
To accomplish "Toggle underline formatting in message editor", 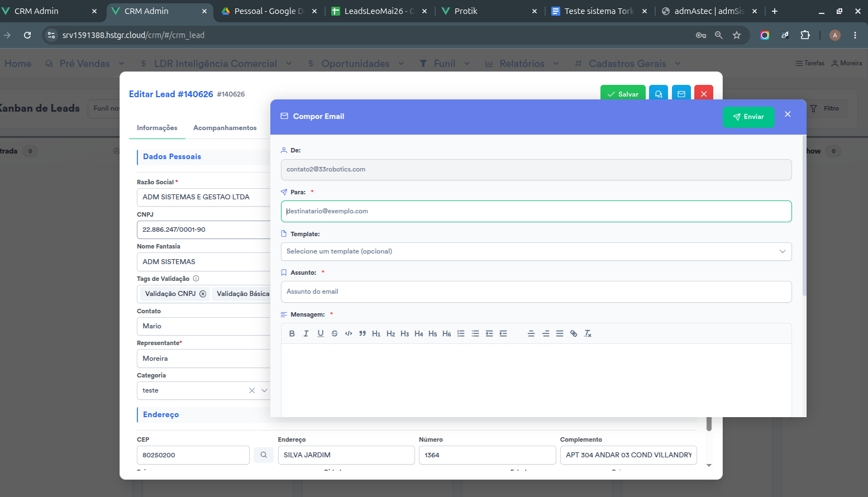I will pyautogui.click(x=321, y=333).
